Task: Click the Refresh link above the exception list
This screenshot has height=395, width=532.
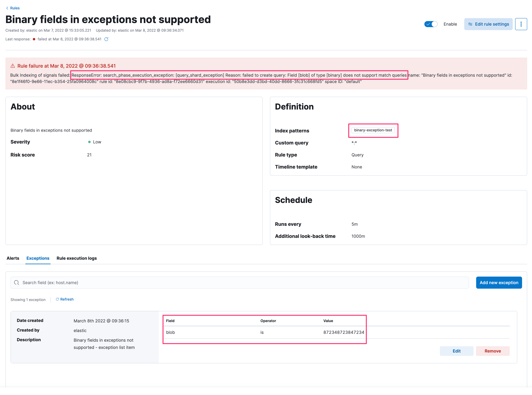Action: pos(67,299)
